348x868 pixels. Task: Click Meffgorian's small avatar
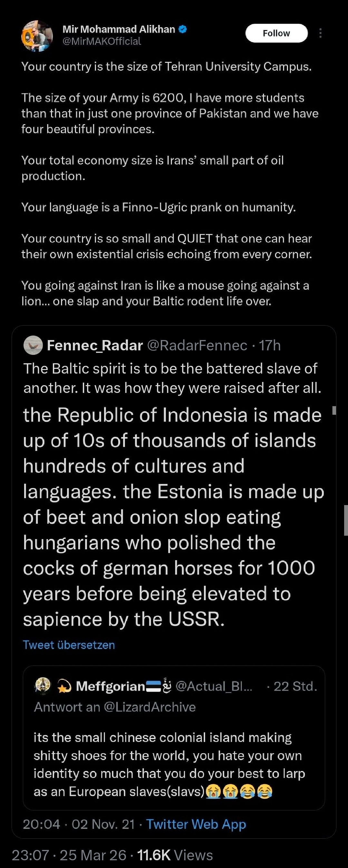[43, 686]
